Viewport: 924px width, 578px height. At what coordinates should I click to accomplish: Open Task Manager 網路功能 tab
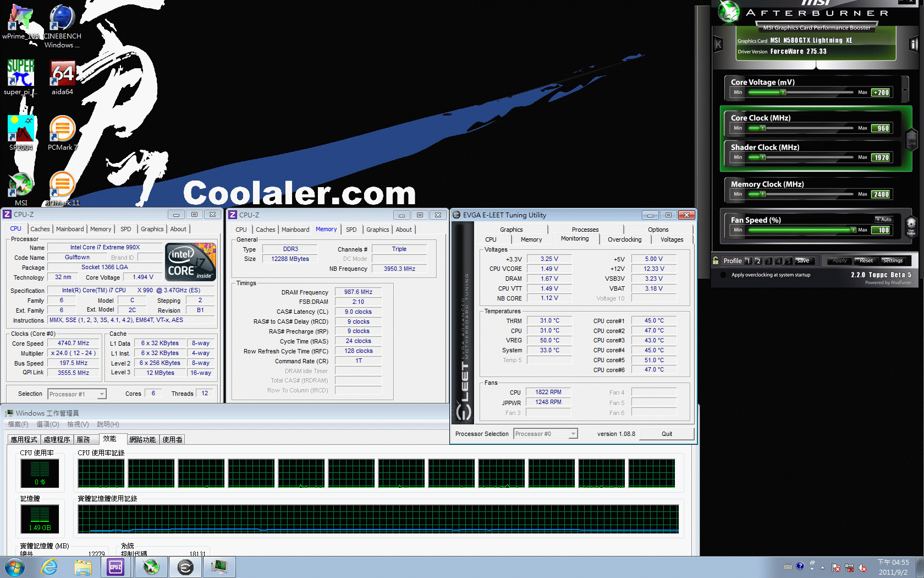coord(142,439)
